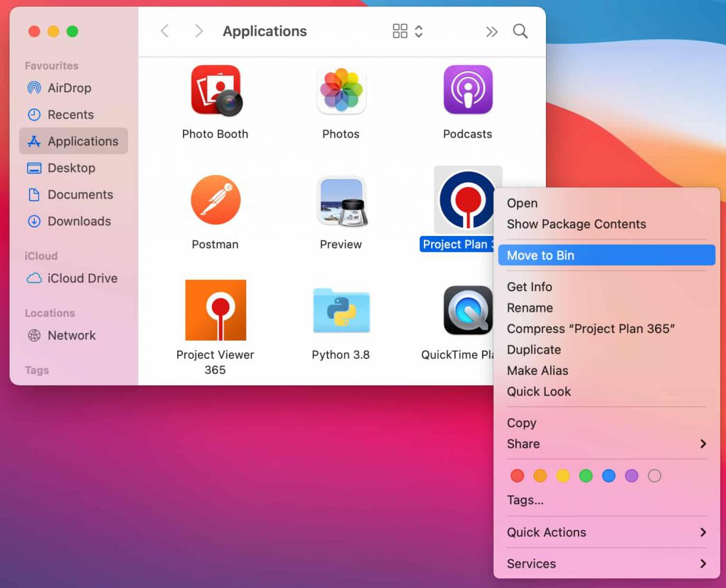Open iCloud Drive in the sidebar
Viewport: 726px width, 588px height.
tap(74, 278)
